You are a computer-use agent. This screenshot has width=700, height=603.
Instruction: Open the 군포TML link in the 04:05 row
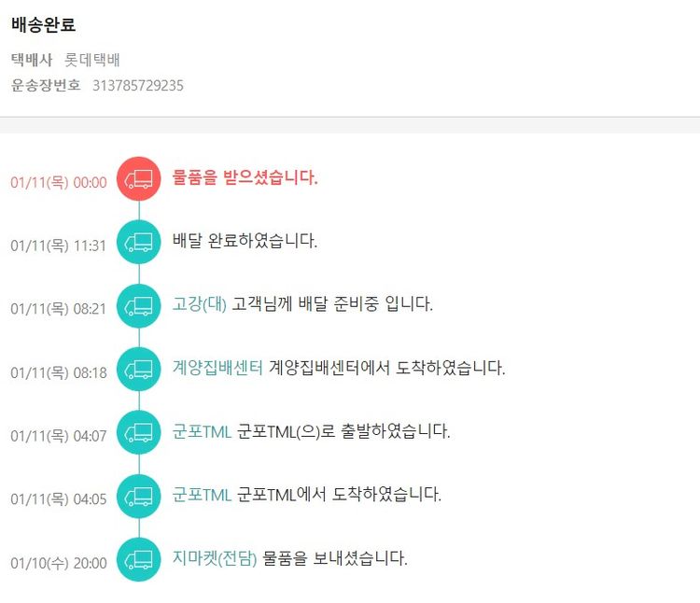(x=202, y=495)
